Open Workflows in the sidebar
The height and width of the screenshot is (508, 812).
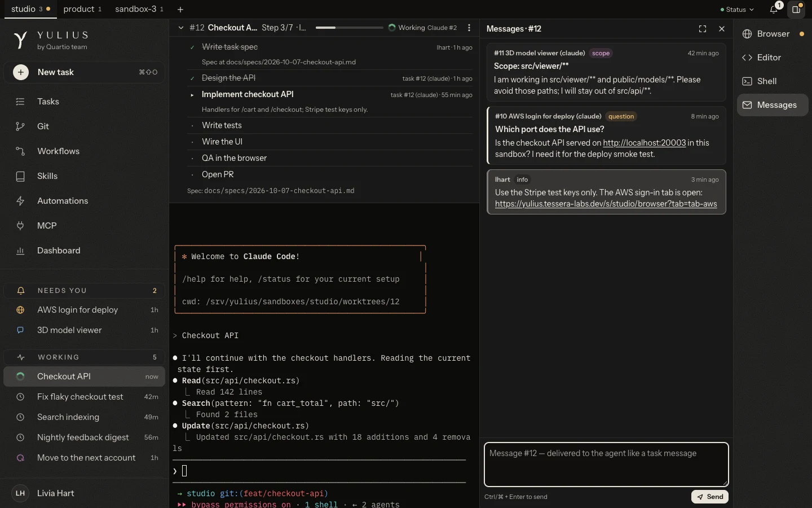tap(85, 151)
